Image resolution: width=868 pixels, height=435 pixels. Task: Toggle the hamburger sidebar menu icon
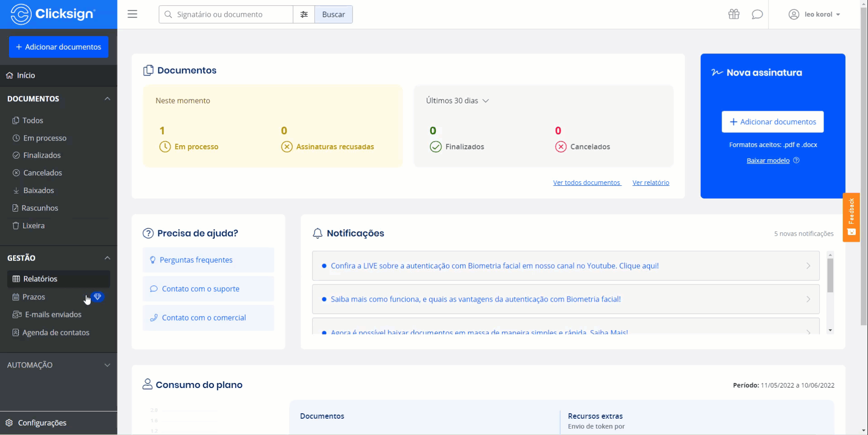(x=132, y=14)
